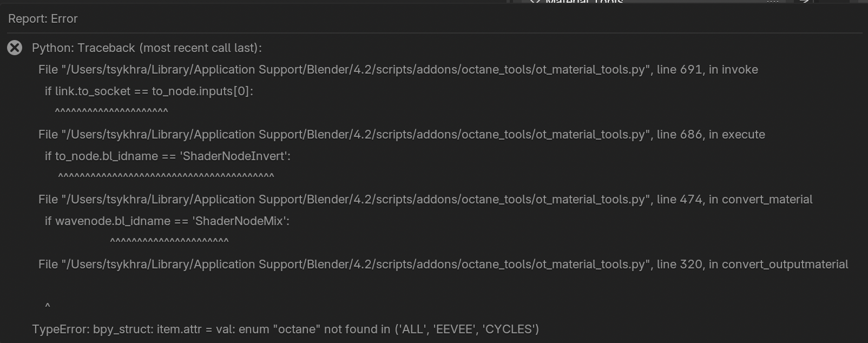Click the convert_outputmaterial function name

pyautogui.click(x=785, y=265)
